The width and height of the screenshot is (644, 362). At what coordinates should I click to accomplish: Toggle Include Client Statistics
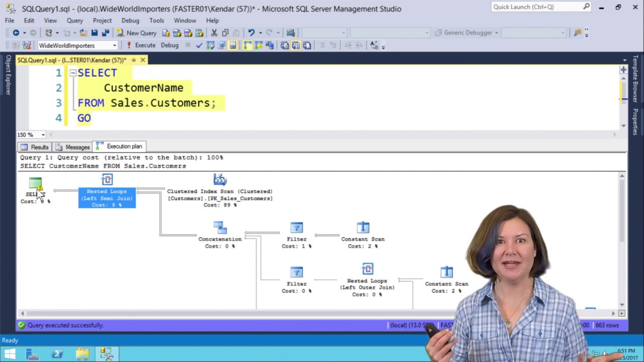270,45
